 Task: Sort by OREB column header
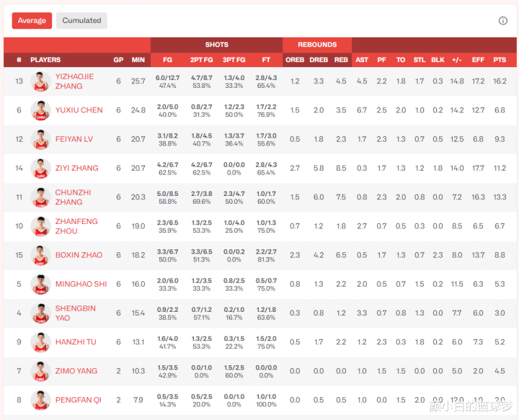295,60
